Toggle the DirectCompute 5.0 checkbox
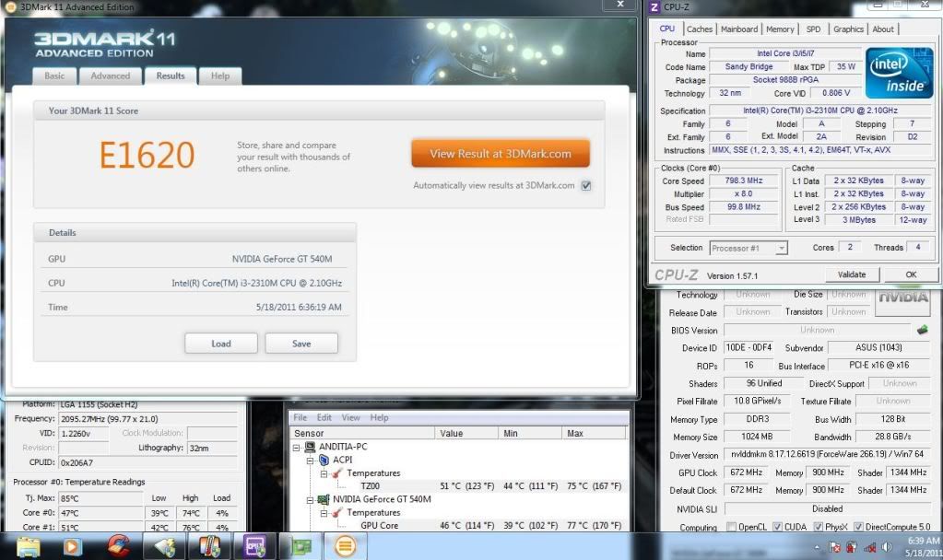The image size is (943, 560). pyautogui.click(x=858, y=527)
